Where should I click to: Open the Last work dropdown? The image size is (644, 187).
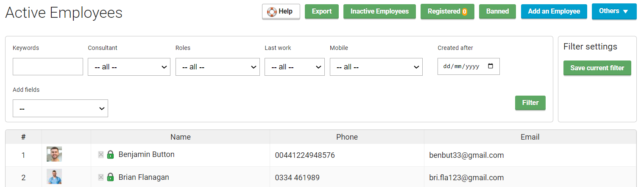[x=295, y=67]
